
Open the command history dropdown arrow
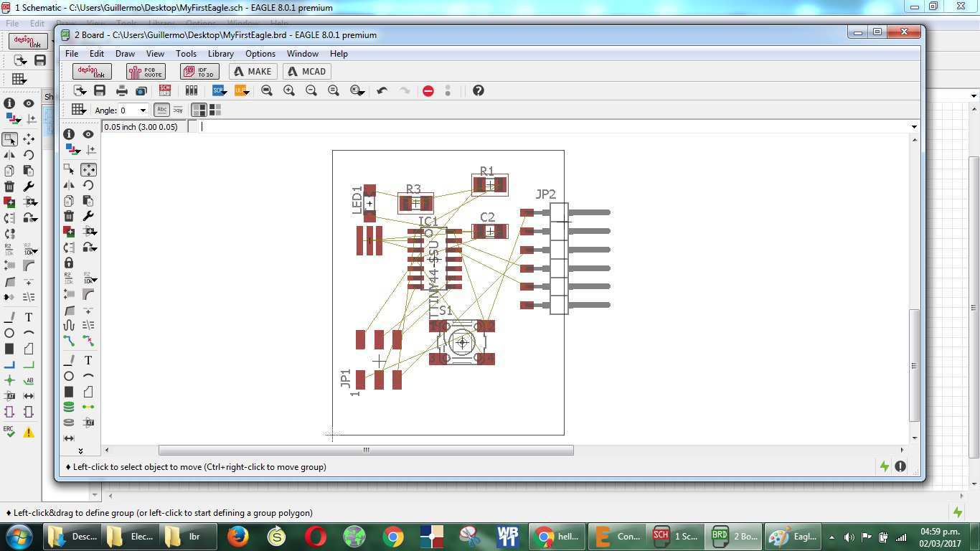914,127
